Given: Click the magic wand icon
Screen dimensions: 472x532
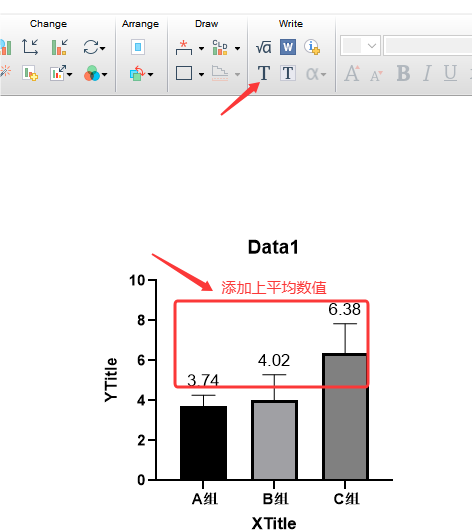Looking at the screenshot, I should tap(5, 72).
